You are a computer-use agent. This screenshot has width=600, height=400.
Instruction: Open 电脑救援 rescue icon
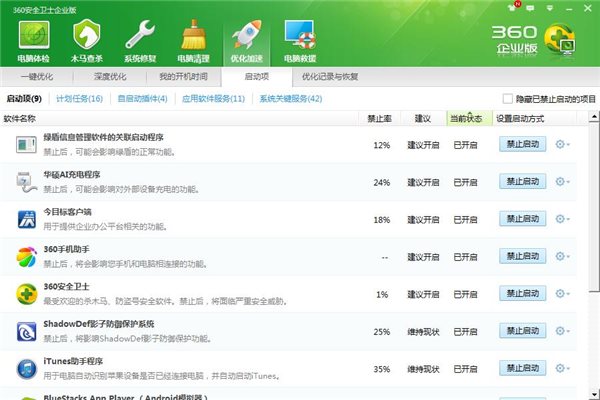(x=300, y=41)
